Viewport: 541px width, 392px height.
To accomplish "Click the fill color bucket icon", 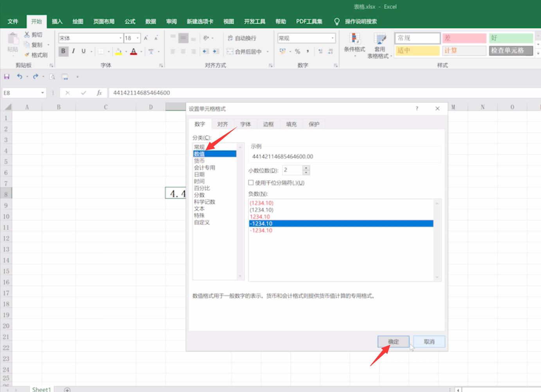I will point(118,51).
